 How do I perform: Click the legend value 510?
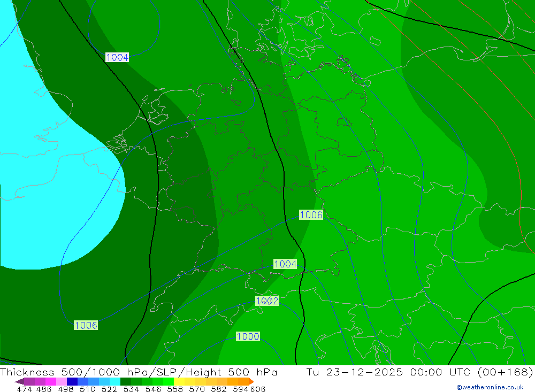tap(88, 389)
